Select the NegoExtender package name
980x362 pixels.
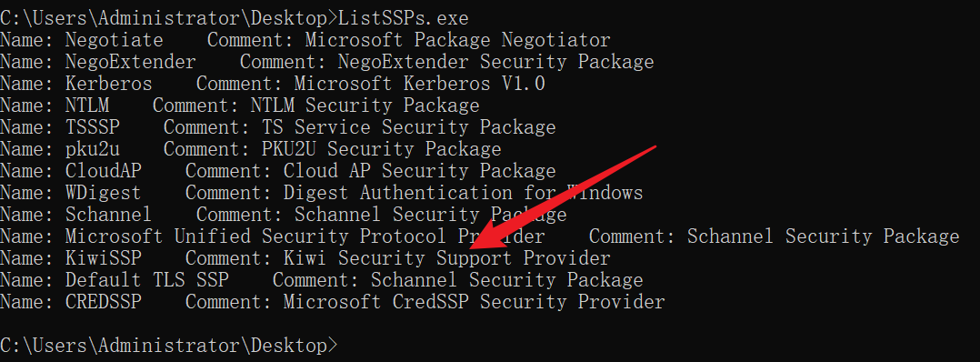click(x=130, y=62)
